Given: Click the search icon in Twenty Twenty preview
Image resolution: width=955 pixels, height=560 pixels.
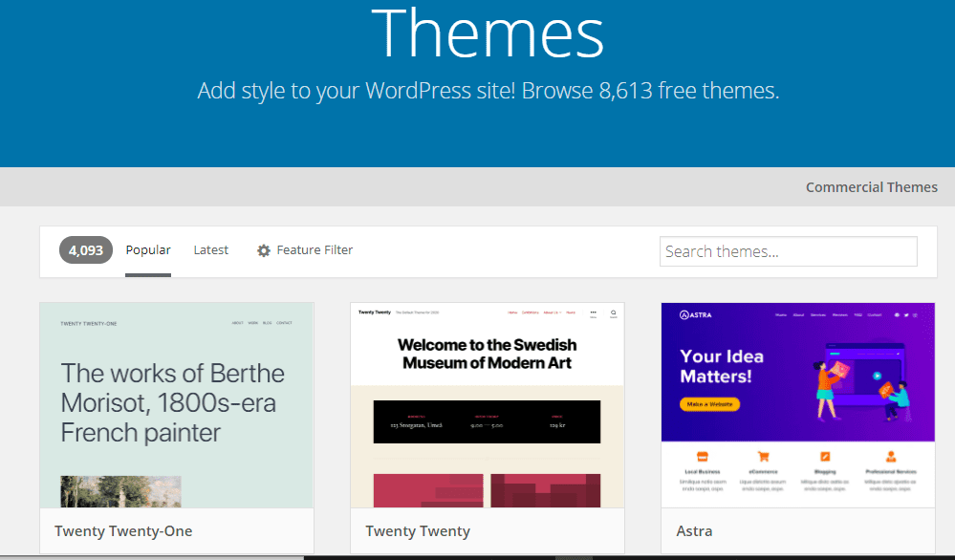Looking at the screenshot, I should (614, 312).
